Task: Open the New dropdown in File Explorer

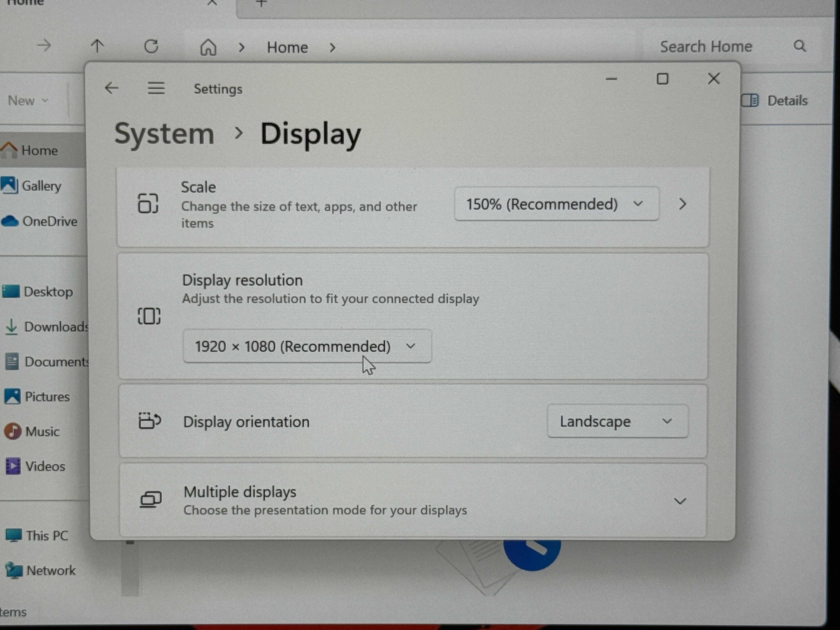Action: pyautogui.click(x=28, y=100)
